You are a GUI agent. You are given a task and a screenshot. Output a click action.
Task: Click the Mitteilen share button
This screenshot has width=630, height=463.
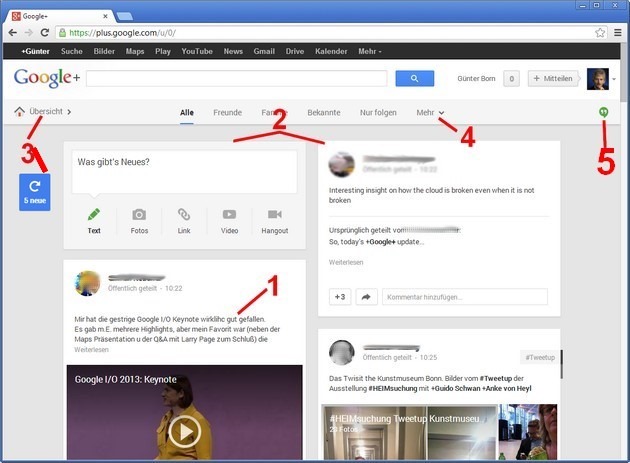[x=551, y=79]
